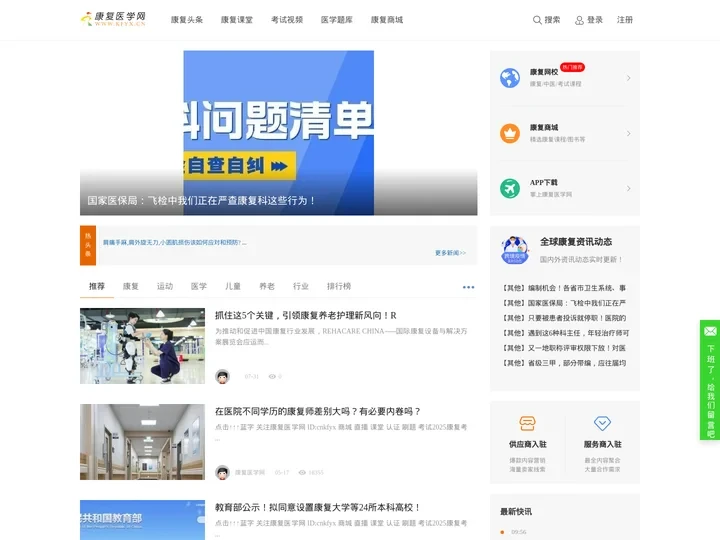720x540 pixels.
Task: Switch to the 康复 tab
Action: pos(131,286)
